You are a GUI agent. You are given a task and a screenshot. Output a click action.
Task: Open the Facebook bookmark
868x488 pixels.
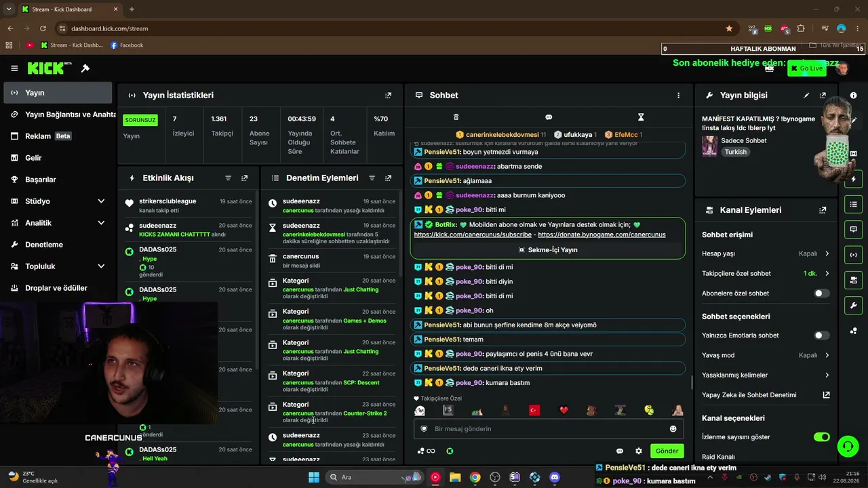[127, 45]
